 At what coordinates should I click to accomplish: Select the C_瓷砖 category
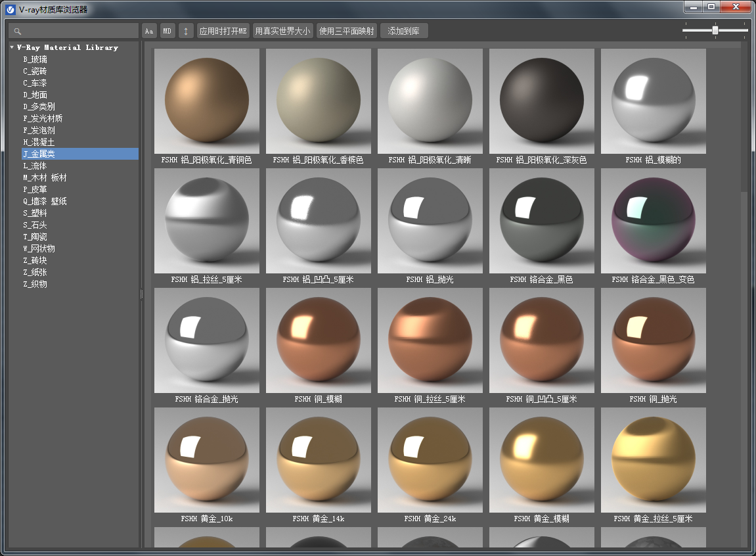point(35,71)
